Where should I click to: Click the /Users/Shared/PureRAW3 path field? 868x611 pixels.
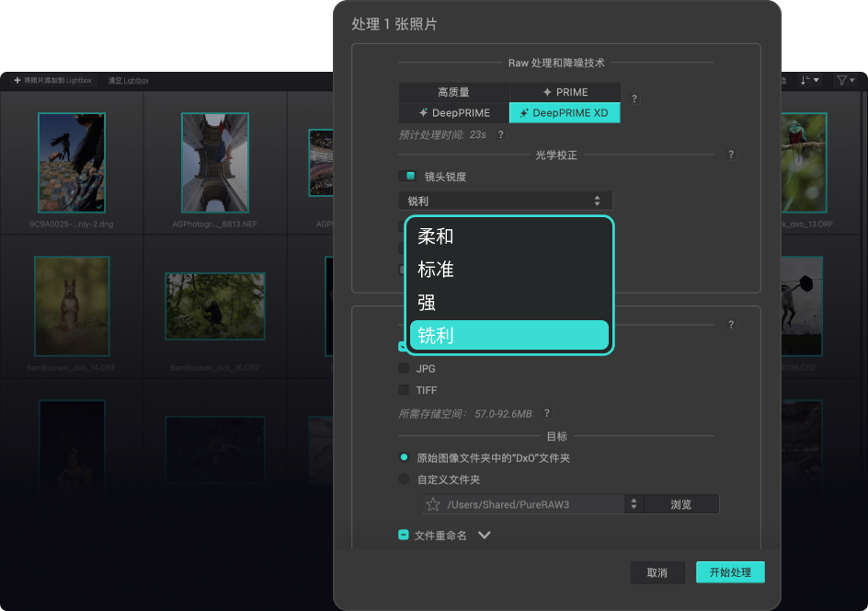(x=523, y=504)
